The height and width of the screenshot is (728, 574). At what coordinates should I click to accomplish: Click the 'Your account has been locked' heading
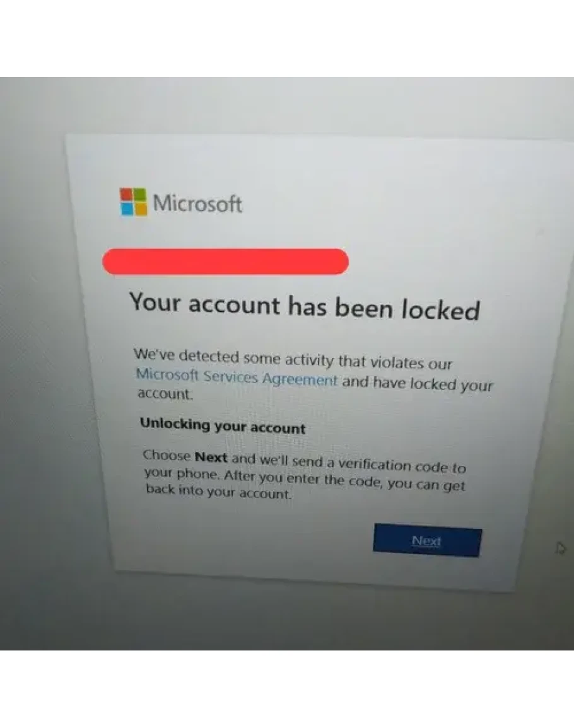point(305,306)
